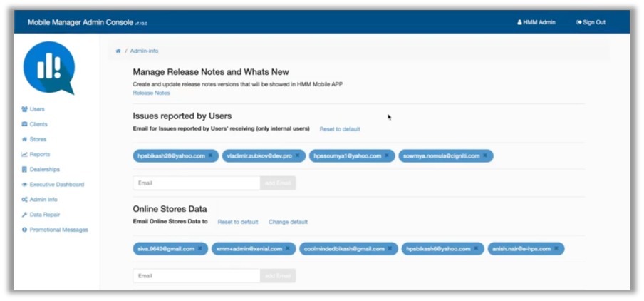Open Data Repair in sidebar
Image resolution: width=644 pixels, height=301 pixels.
[x=45, y=214]
